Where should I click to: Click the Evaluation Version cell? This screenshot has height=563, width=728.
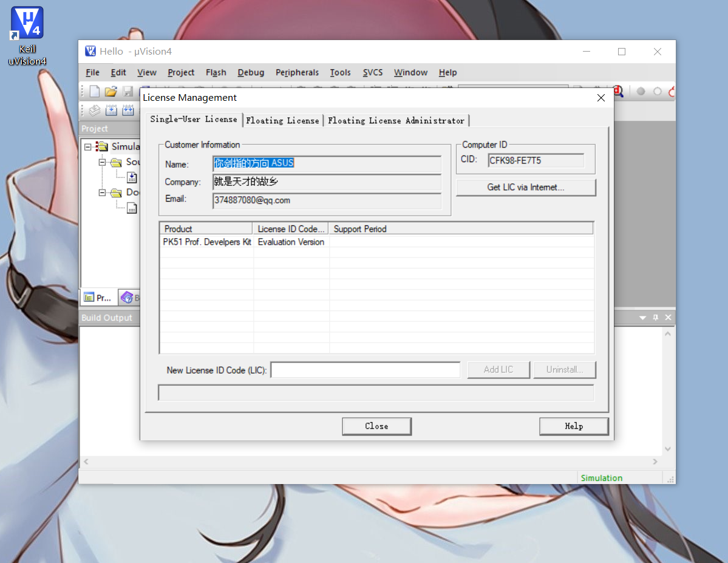click(x=291, y=242)
